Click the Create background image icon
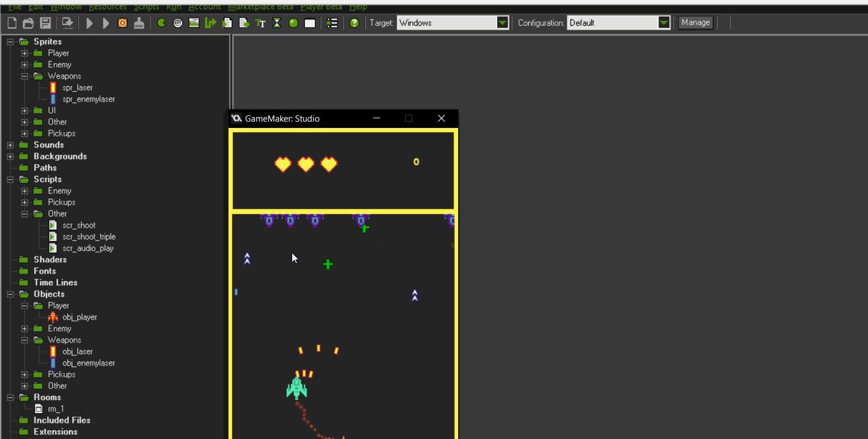Viewport: 868px width, 439px height. click(194, 23)
